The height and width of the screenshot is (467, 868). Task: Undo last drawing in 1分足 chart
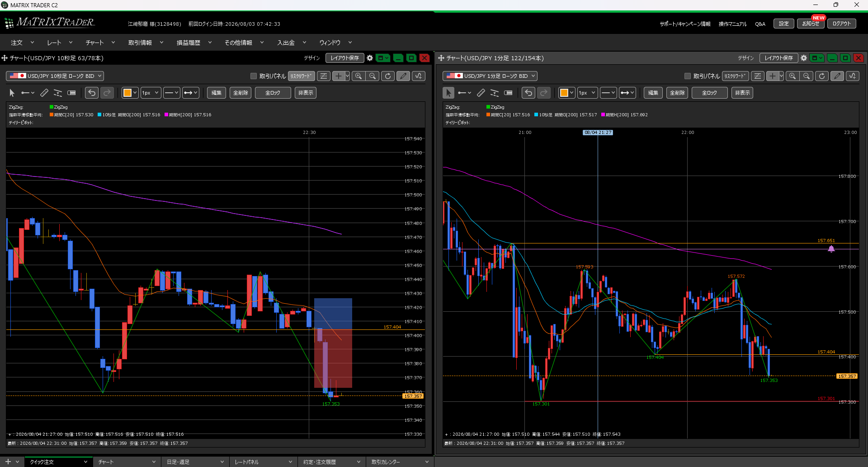[528, 93]
